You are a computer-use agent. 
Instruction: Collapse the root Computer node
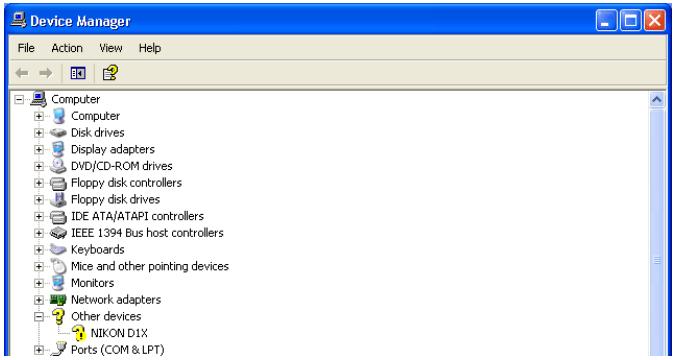click(19, 100)
